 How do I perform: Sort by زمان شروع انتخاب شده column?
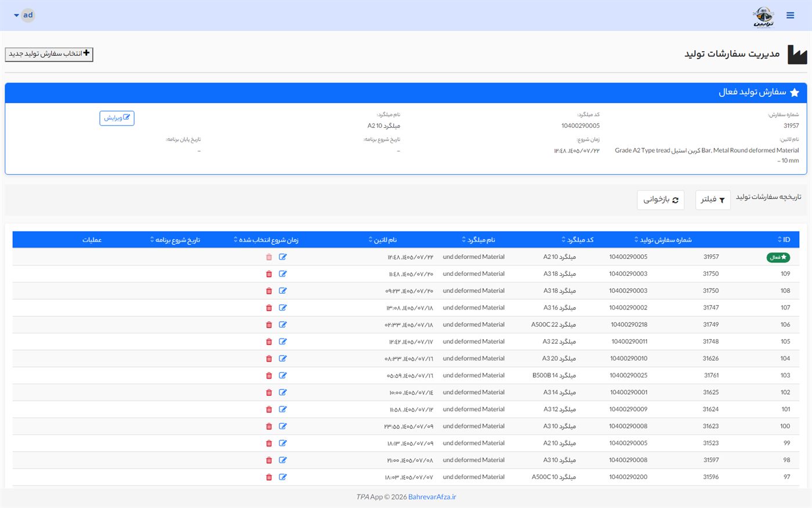pos(266,240)
